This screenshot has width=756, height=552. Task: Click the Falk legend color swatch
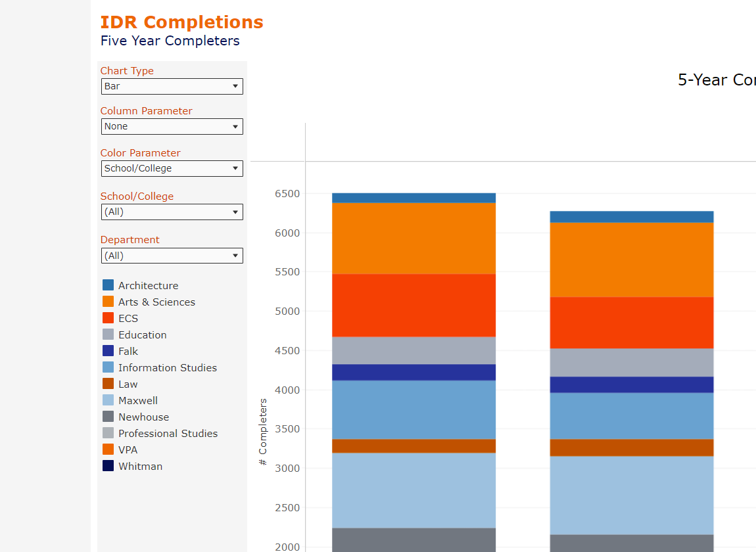pos(108,350)
